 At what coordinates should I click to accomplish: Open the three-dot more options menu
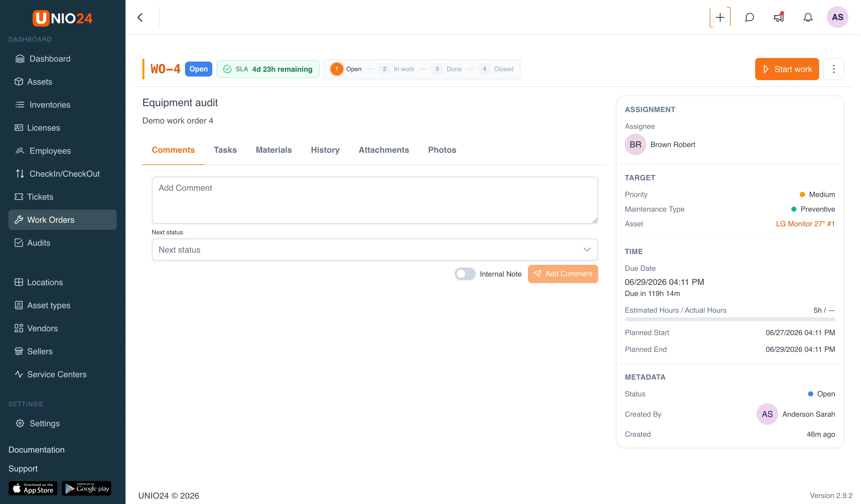834,69
